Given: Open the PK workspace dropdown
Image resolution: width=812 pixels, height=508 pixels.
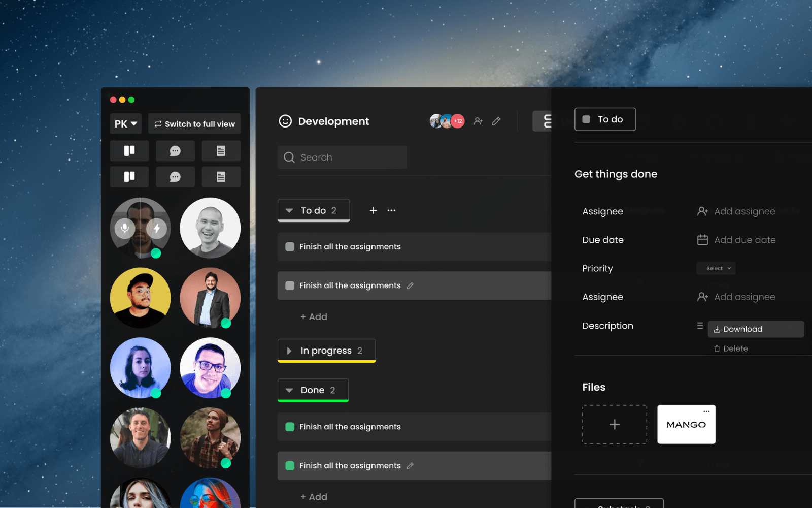Looking at the screenshot, I should 125,124.
